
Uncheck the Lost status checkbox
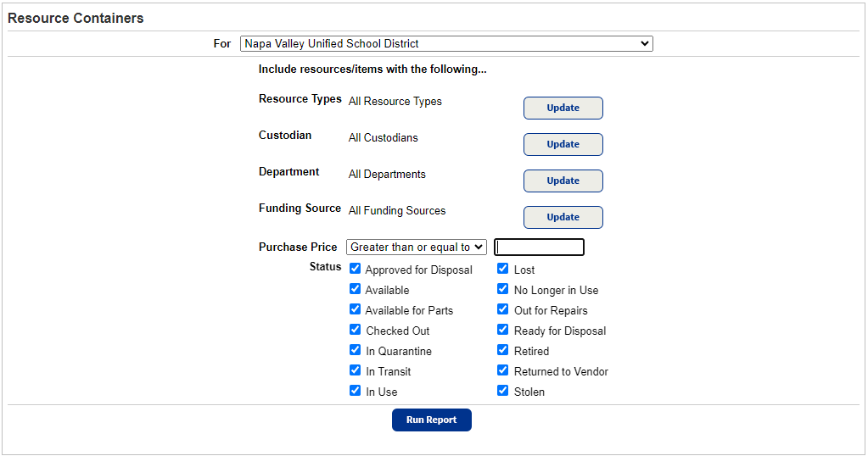[503, 269]
